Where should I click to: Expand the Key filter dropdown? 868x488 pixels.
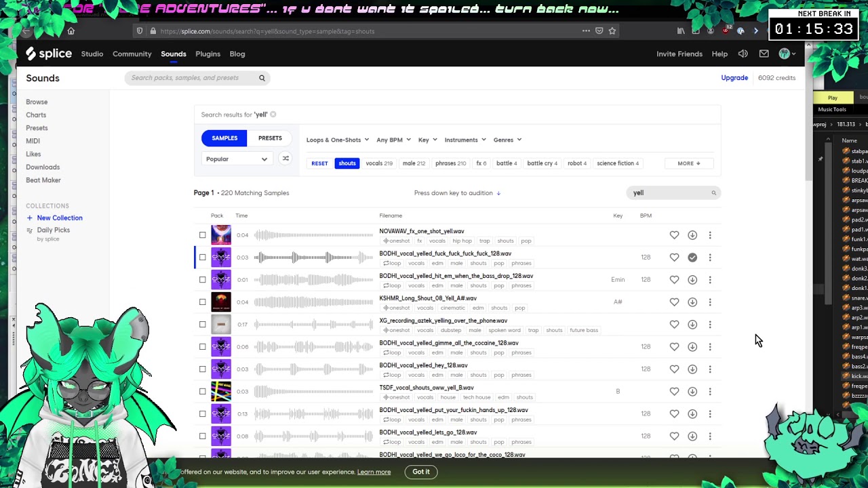click(x=427, y=140)
